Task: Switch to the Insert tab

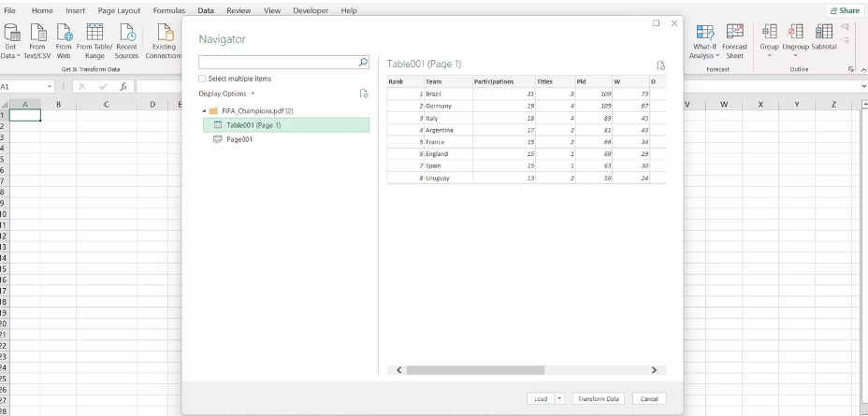Action: [75, 10]
